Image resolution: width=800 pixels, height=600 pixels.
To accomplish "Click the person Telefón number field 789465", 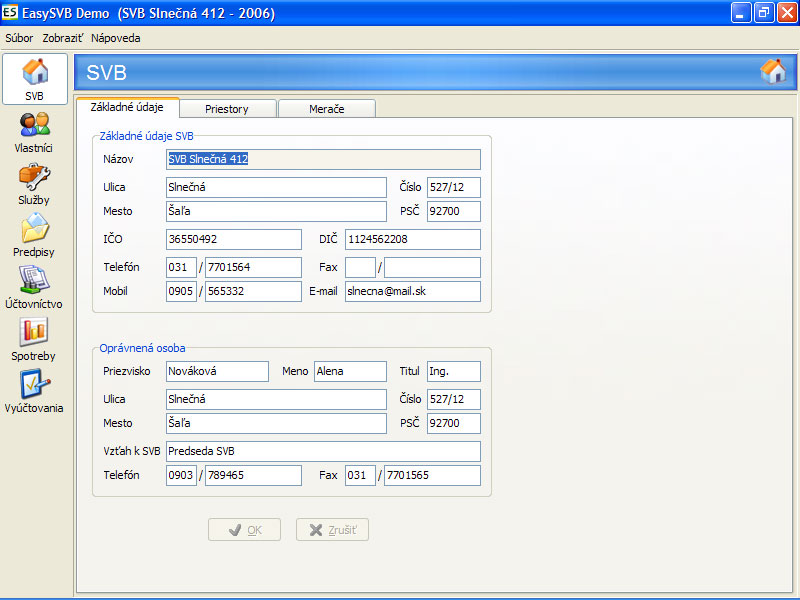I will point(253,476).
